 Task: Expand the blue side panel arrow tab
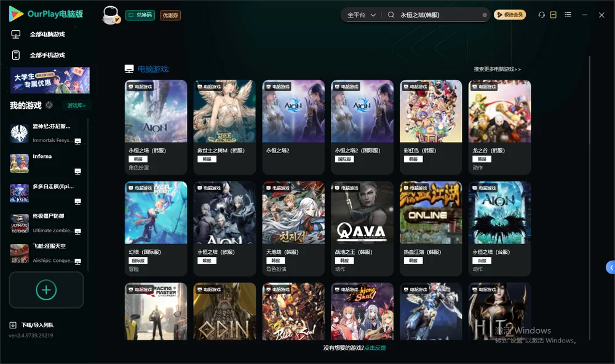coord(611,267)
